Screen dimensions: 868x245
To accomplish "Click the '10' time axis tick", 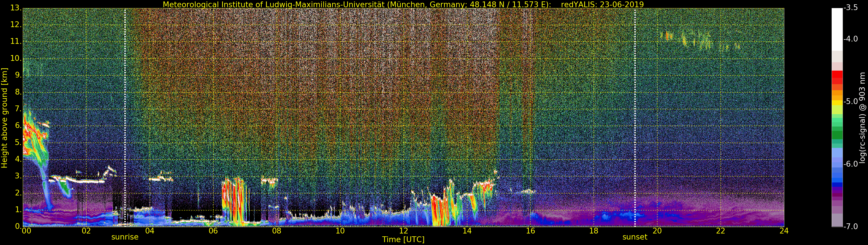I will click(x=340, y=231).
